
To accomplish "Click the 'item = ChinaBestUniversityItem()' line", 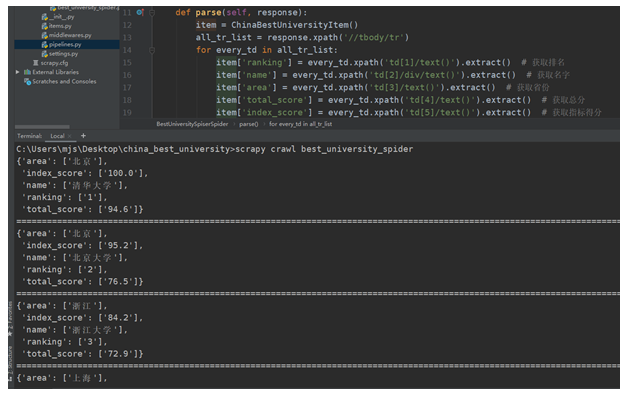I will point(277,25).
